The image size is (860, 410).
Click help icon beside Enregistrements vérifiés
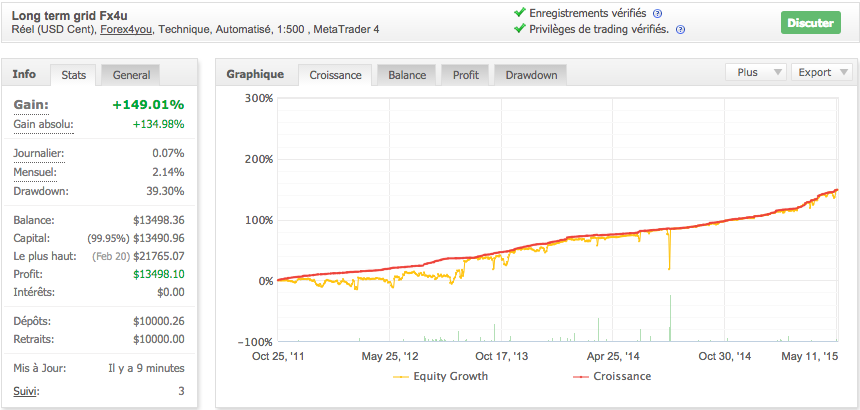(x=658, y=13)
